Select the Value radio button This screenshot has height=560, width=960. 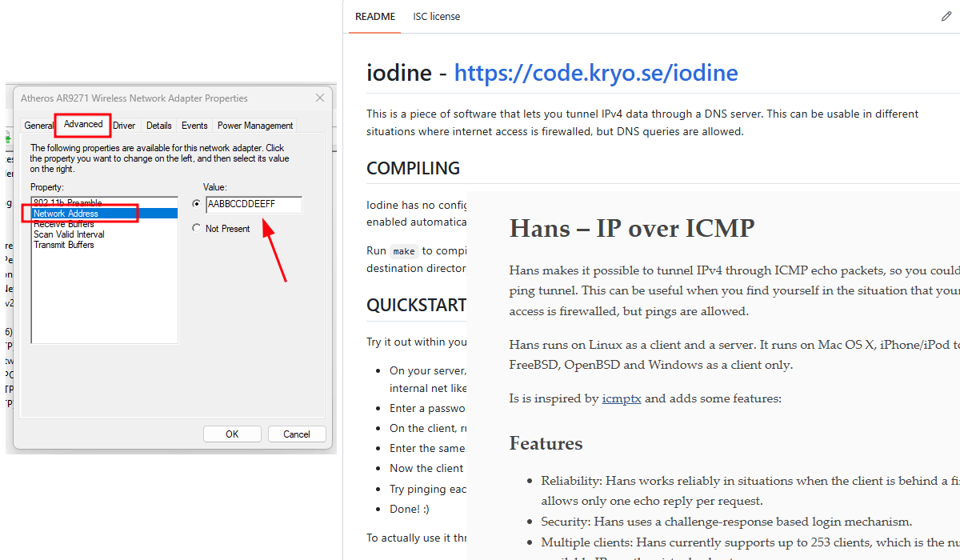tap(197, 204)
